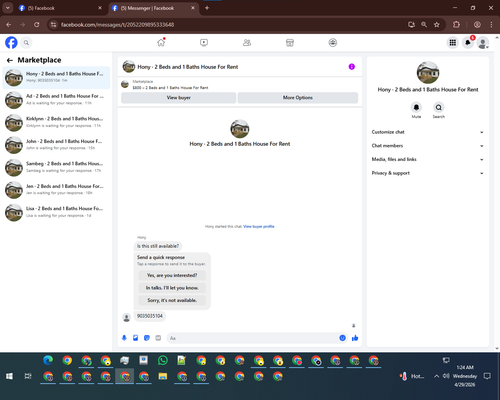Show hidden system tray icons chevron

(x=436, y=376)
